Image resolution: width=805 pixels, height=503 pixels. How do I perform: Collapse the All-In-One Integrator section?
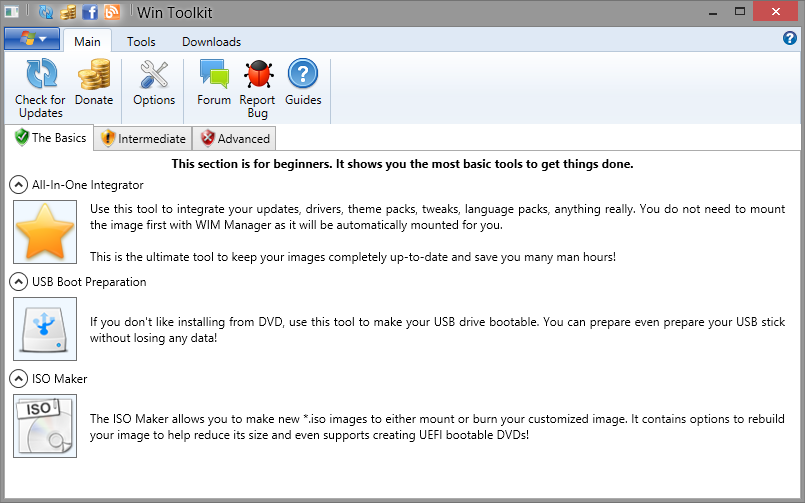[18, 185]
